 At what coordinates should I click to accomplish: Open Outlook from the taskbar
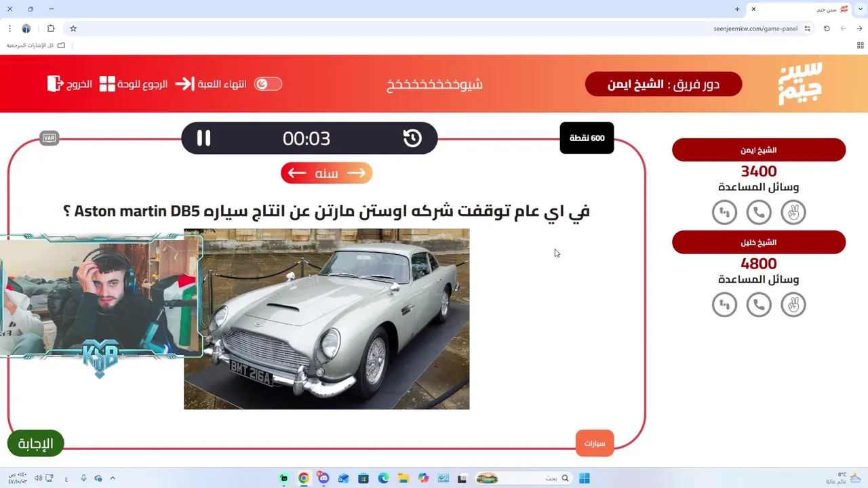(343, 479)
